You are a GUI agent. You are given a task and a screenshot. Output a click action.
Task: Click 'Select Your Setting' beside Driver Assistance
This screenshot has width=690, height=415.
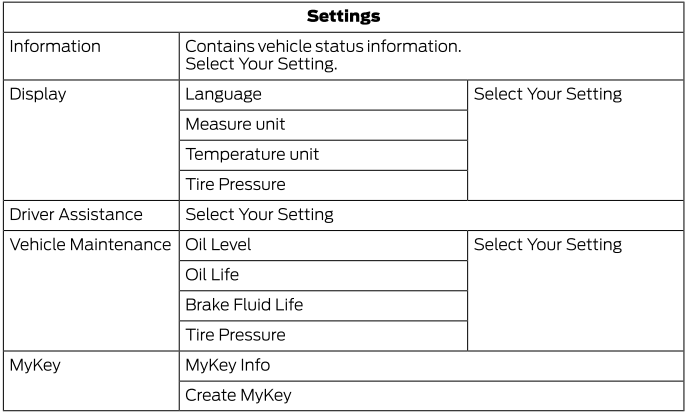[259, 214]
